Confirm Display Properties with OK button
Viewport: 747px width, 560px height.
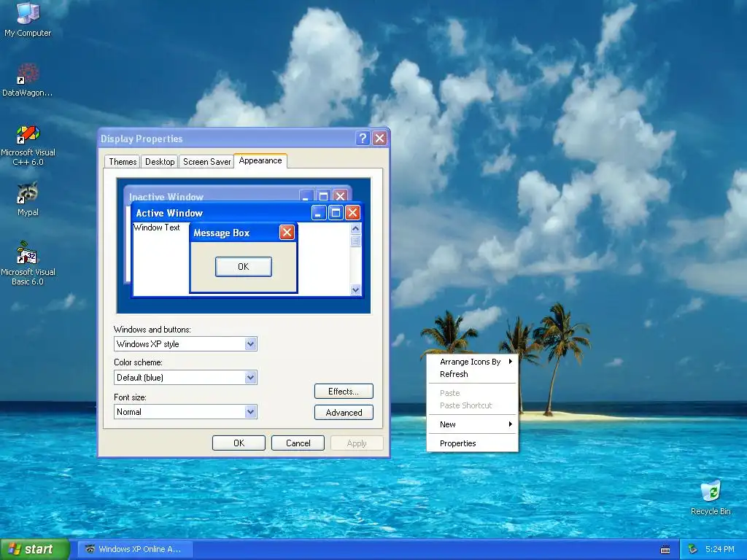239,443
